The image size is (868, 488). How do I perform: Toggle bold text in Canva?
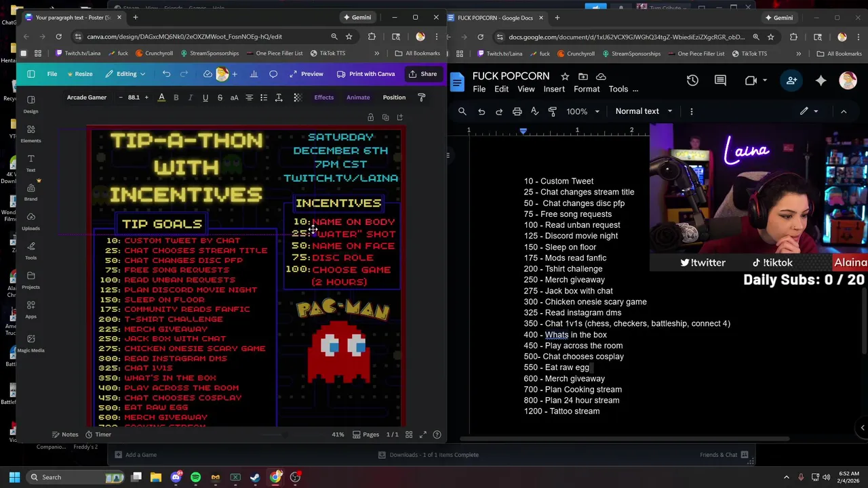(x=176, y=98)
